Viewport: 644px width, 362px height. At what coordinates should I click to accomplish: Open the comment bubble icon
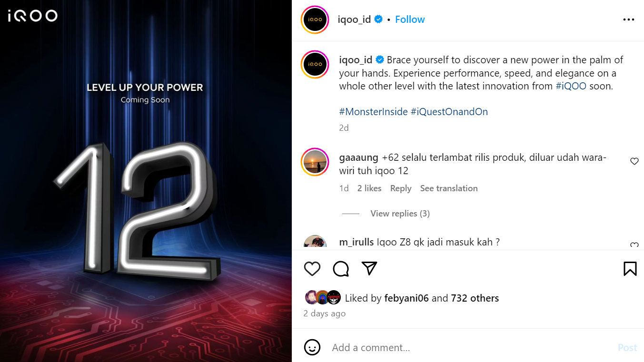click(341, 269)
